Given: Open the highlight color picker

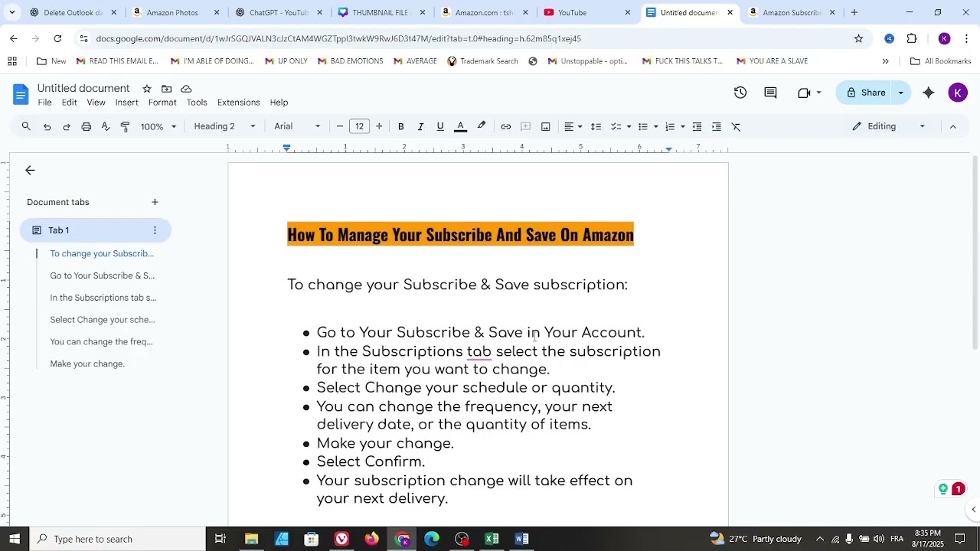Looking at the screenshot, I should tap(482, 126).
